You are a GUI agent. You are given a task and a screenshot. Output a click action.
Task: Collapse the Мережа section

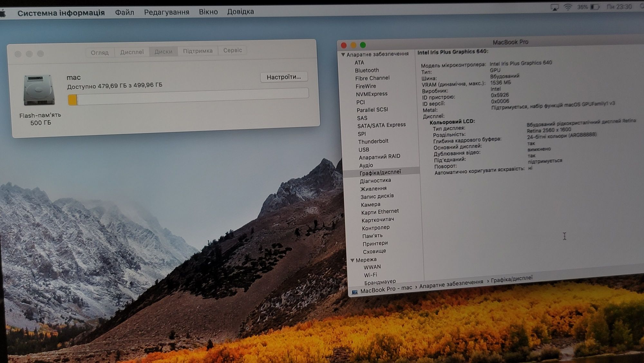352,260
